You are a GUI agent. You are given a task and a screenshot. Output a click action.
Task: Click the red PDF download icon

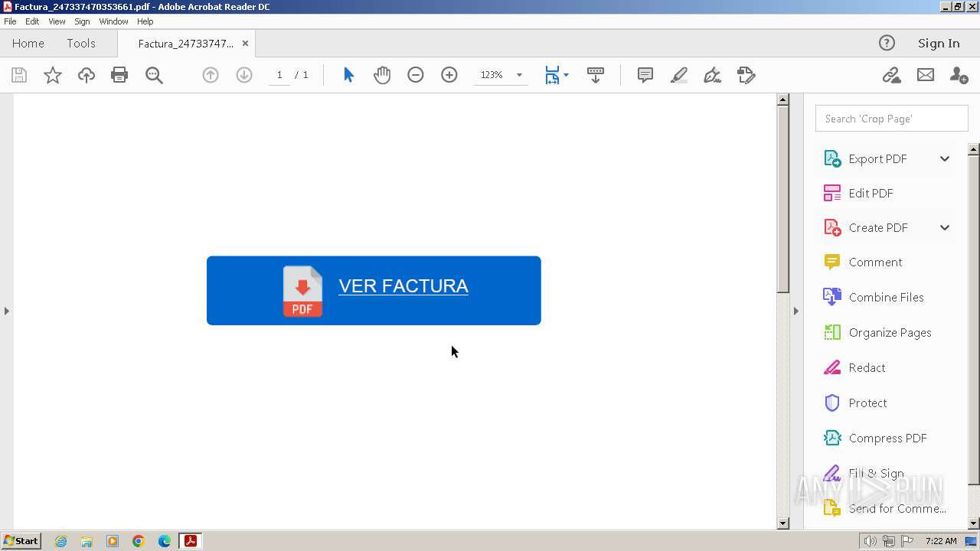(302, 291)
